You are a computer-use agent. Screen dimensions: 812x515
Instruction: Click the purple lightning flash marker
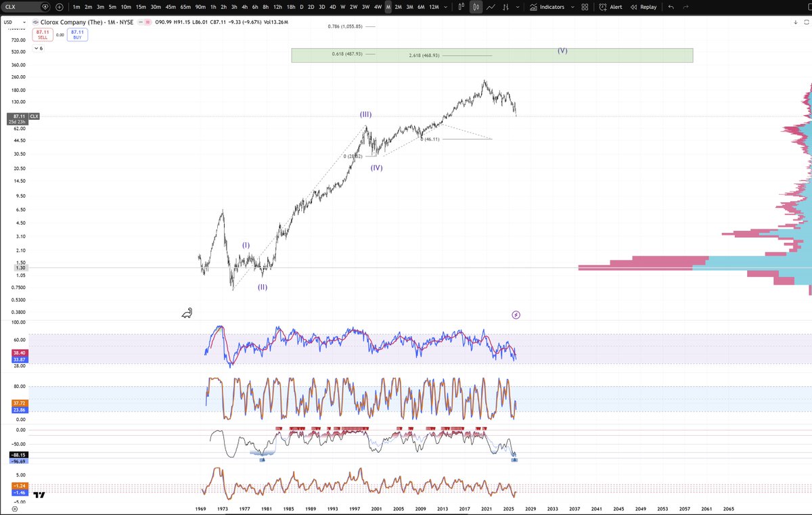coord(516,315)
